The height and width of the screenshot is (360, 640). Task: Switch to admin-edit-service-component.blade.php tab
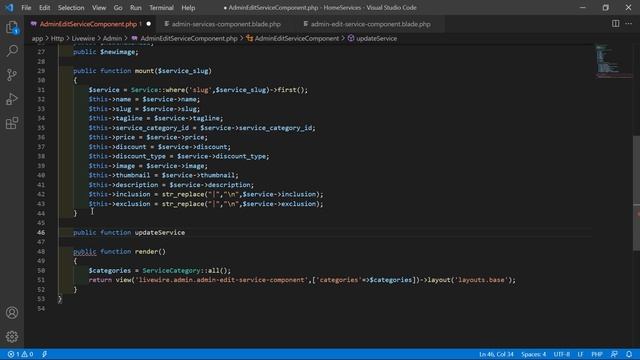(x=371, y=24)
